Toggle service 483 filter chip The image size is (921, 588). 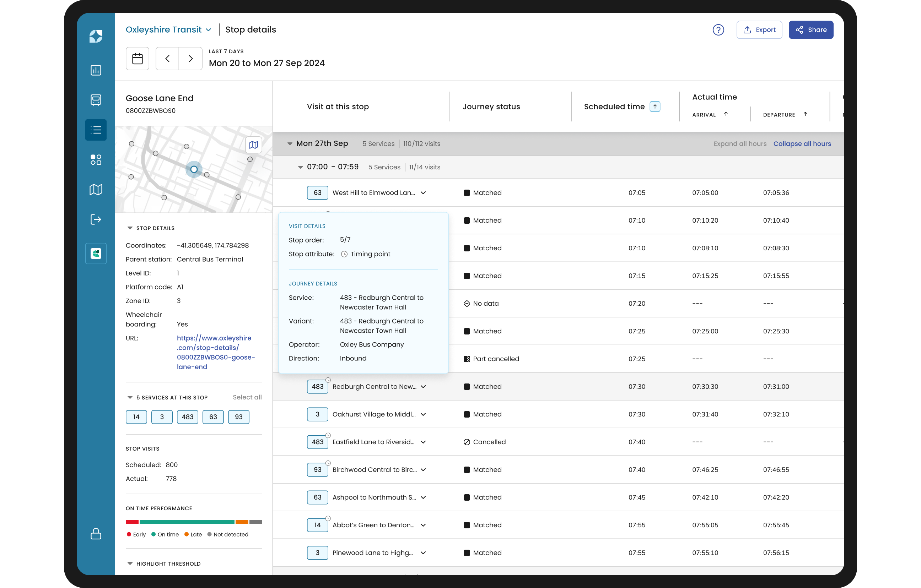(187, 417)
